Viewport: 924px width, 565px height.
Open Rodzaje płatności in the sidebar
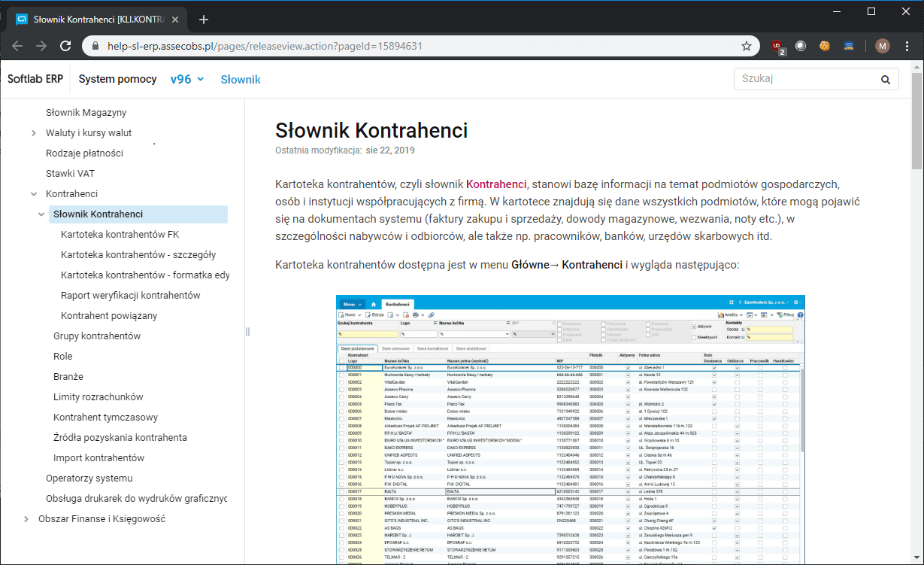click(x=84, y=153)
